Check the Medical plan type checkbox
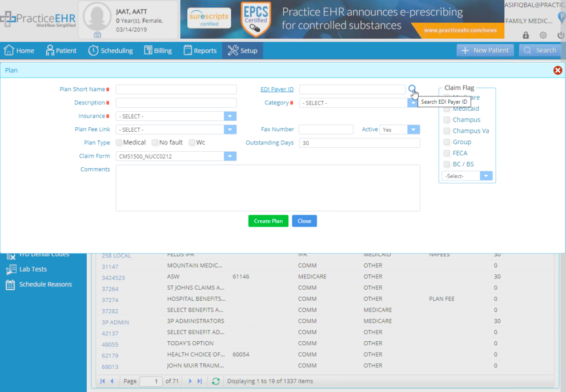This screenshot has height=392, width=566. click(x=119, y=143)
